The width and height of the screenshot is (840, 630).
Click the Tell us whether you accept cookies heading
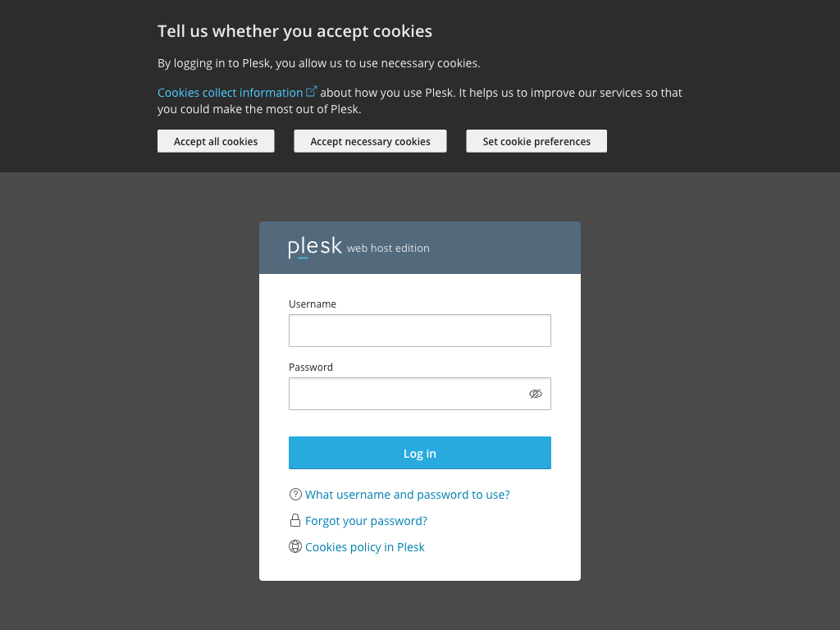[x=294, y=31]
